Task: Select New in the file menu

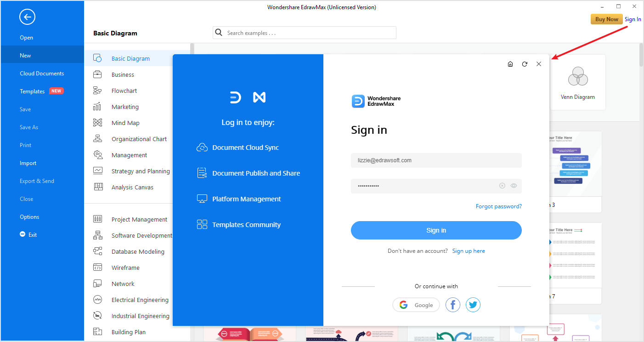Action: (42, 56)
